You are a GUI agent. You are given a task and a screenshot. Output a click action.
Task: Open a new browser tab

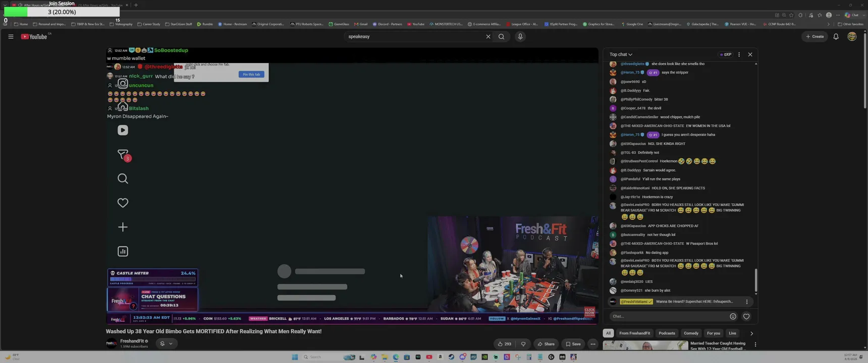136,5
